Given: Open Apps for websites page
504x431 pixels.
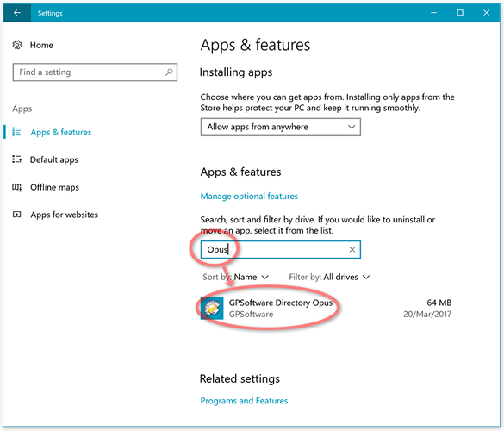Looking at the screenshot, I should pos(64,215).
